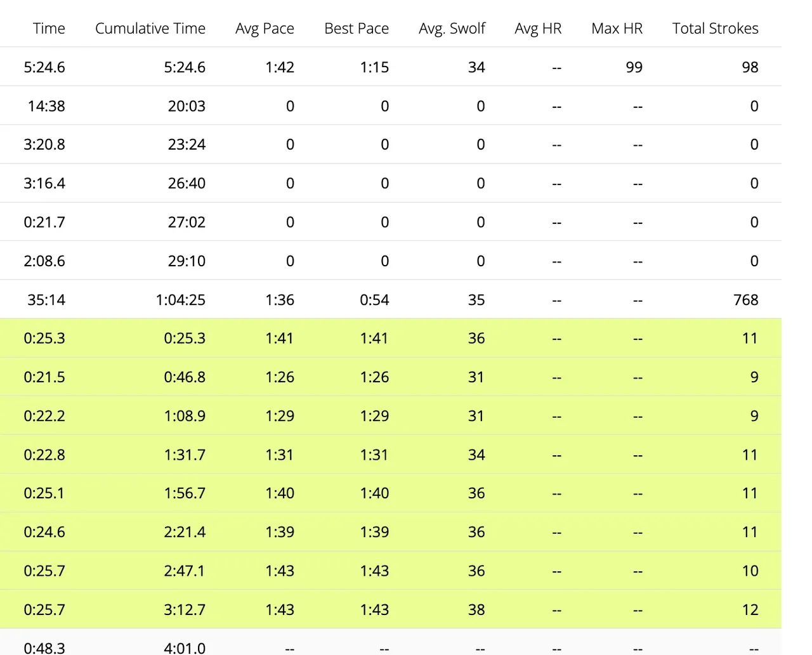Image resolution: width=812 pixels, height=655 pixels.
Task: Select the 29:10 cumulative time cell
Action: tap(187, 261)
